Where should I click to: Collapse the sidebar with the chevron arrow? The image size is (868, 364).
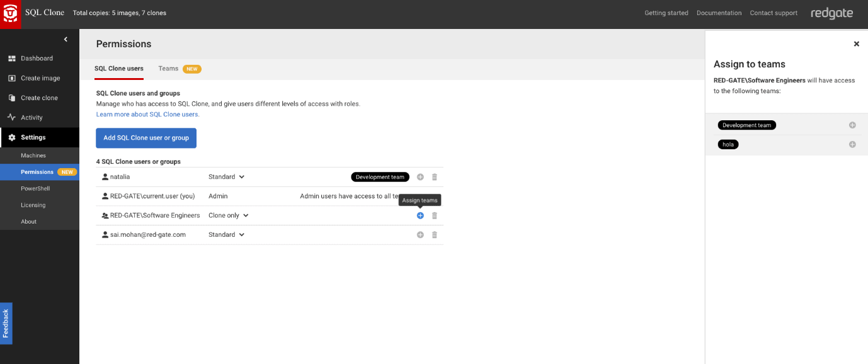click(x=66, y=40)
